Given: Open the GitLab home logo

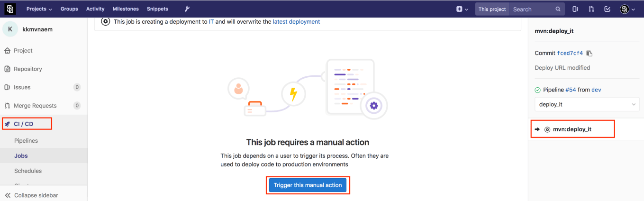Looking at the screenshot, I should tap(10, 9).
